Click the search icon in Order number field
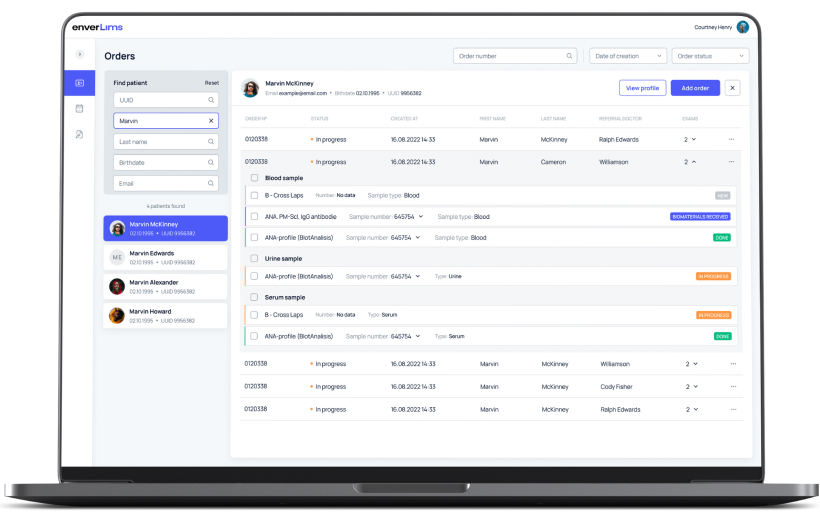This screenshot has height=525, width=820. [570, 56]
